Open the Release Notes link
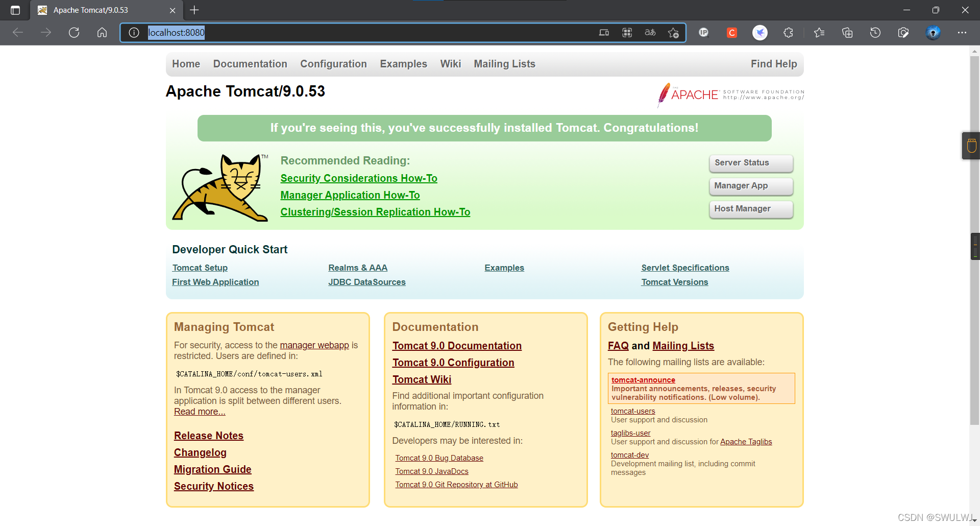This screenshot has width=980, height=526. pyautogui.click(x=209, y=436)
